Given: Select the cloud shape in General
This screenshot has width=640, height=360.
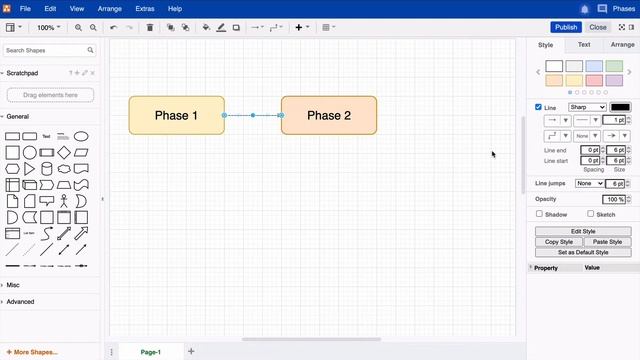Looking at the screenshot, I should click(64, 169).
